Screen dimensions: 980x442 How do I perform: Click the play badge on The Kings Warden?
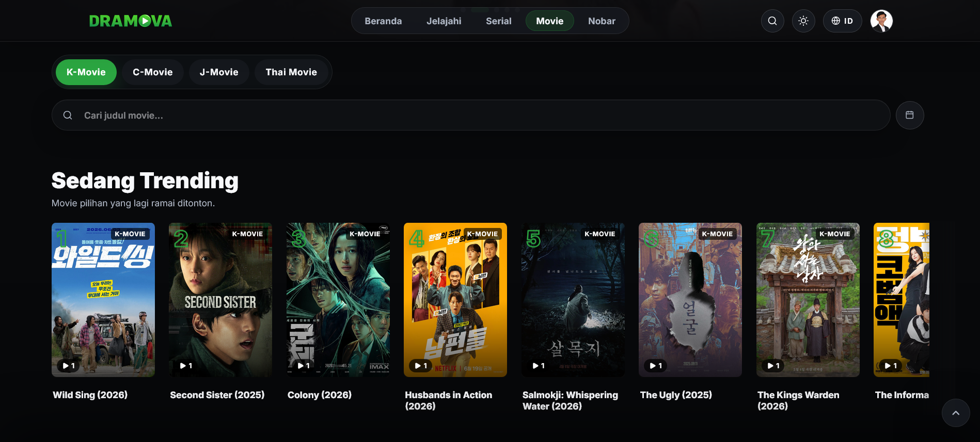click(x=773, y=366)
